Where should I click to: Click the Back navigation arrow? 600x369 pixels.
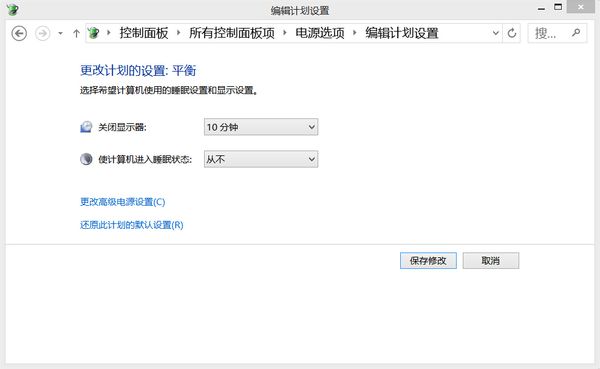[x=19, y=33]
